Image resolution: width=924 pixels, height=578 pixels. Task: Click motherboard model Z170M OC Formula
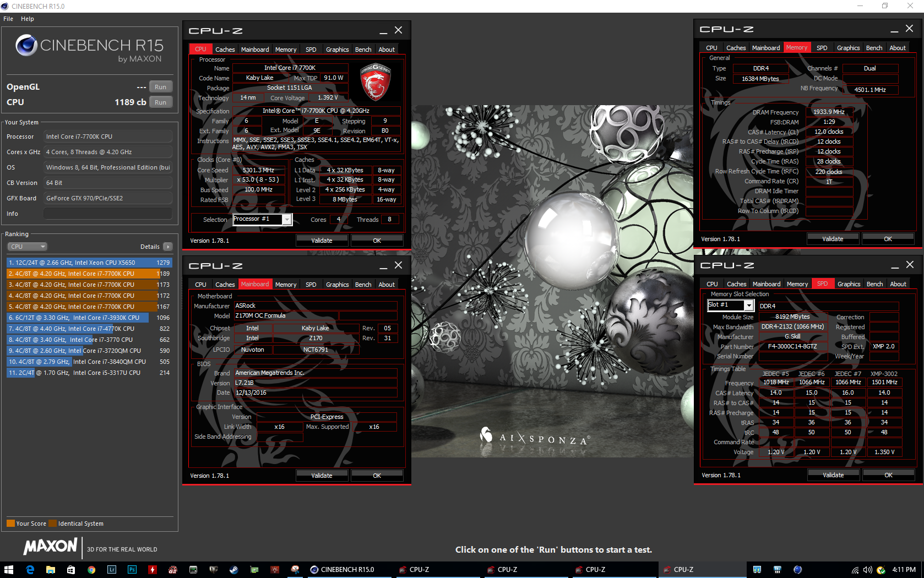coord(286,315)
